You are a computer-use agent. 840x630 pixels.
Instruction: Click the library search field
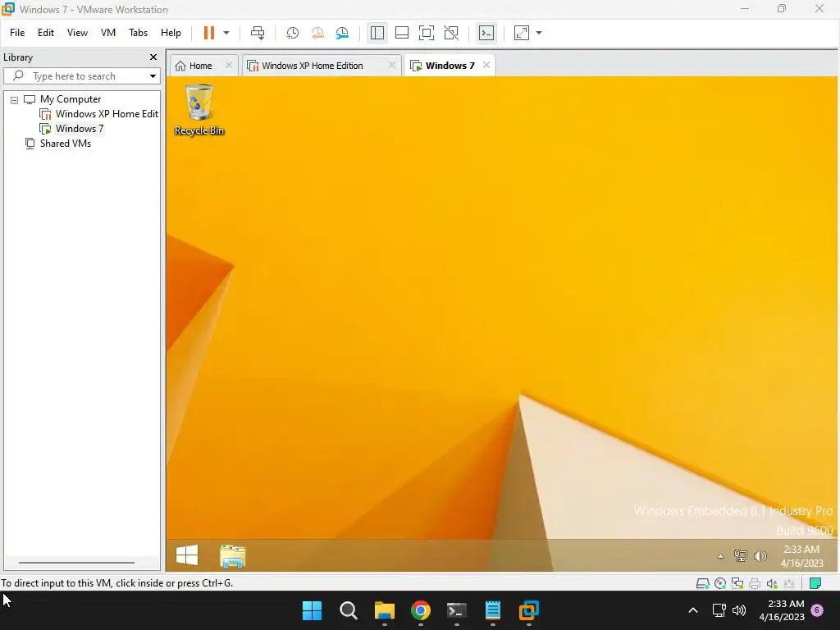(x=81, y=76)
